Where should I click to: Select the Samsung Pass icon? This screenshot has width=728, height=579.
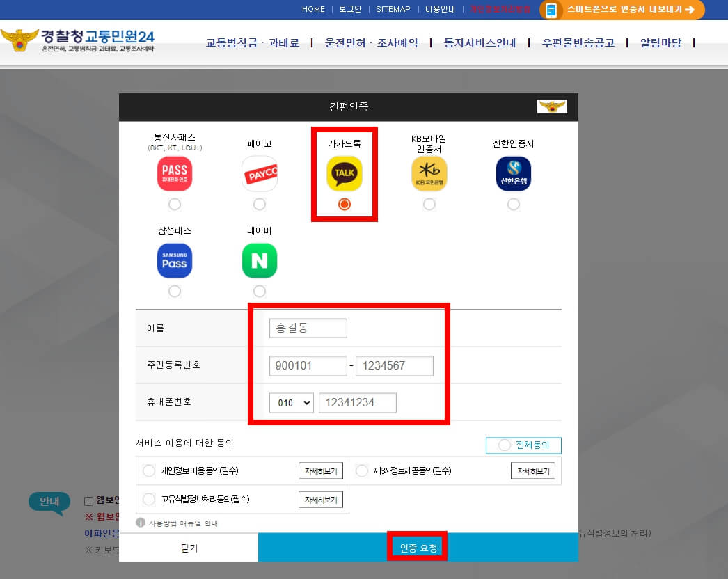click(174, 260)
